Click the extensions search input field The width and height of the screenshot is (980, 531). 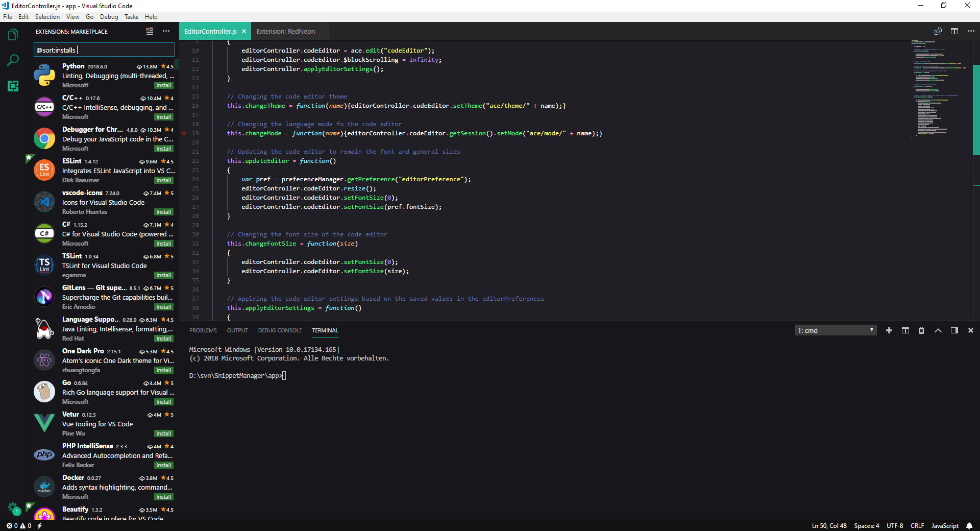click(104, 50)
